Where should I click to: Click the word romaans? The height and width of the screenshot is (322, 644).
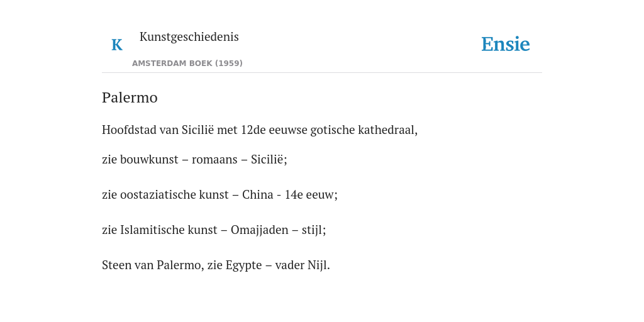214,159
